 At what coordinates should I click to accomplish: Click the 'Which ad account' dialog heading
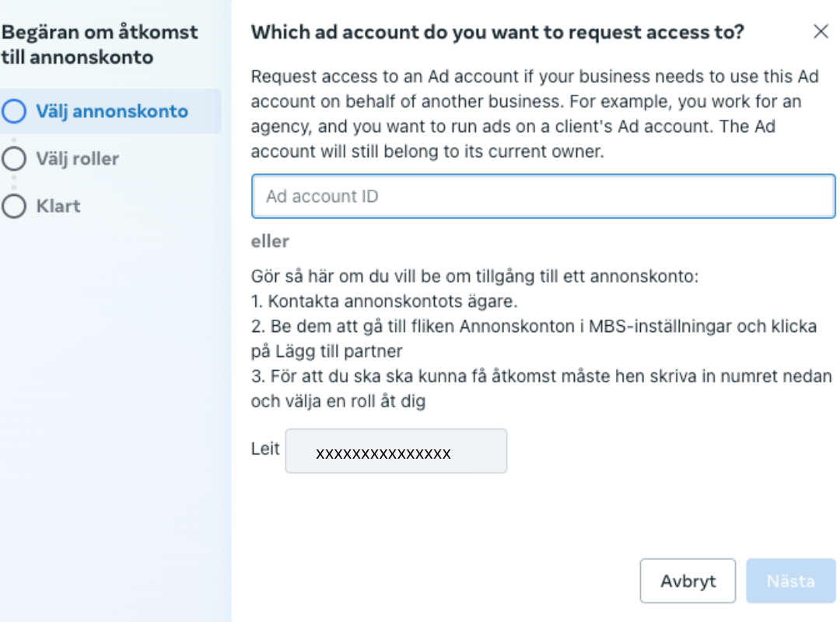[498, 32]
